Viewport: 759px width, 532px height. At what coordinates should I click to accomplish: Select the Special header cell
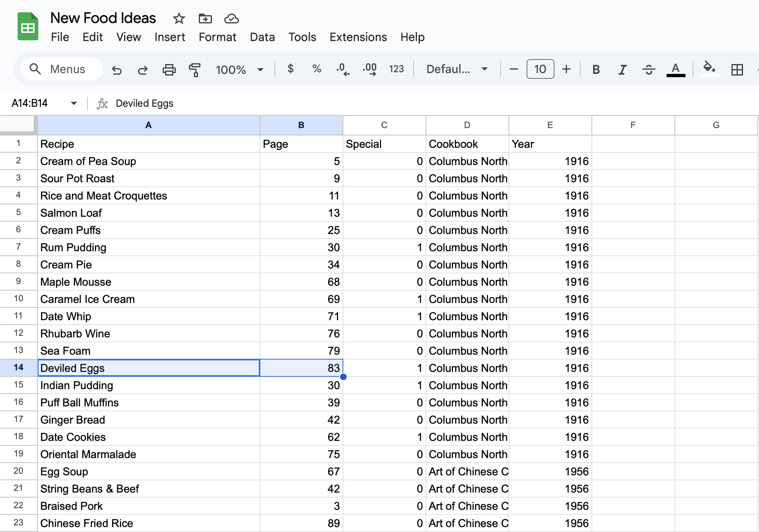[384, 144]
